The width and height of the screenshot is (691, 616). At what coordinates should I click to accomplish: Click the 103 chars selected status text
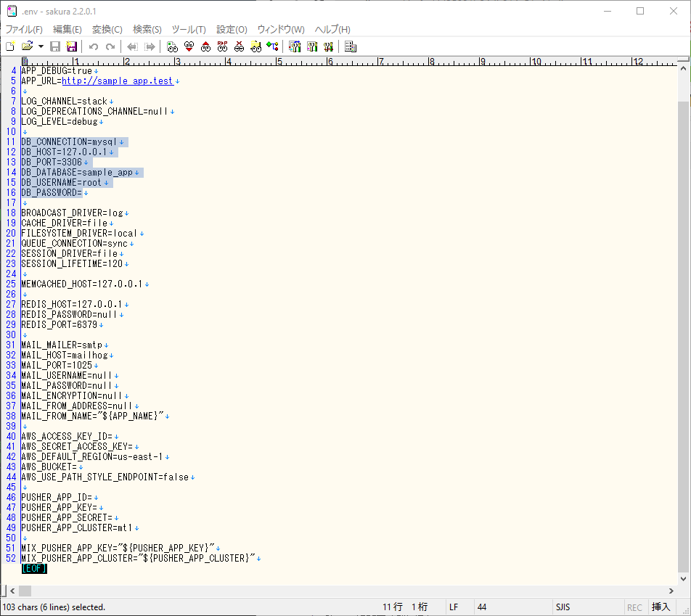coord(54,607)
